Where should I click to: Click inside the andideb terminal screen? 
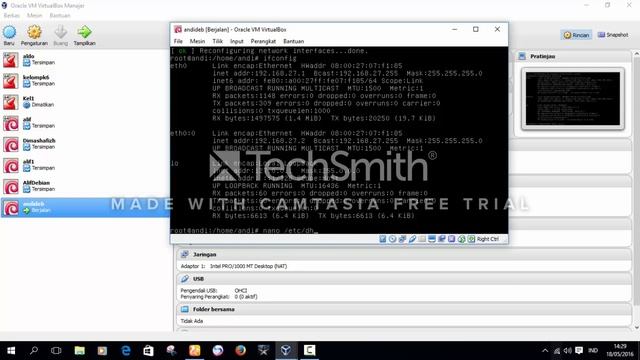(x=339, y=140)
